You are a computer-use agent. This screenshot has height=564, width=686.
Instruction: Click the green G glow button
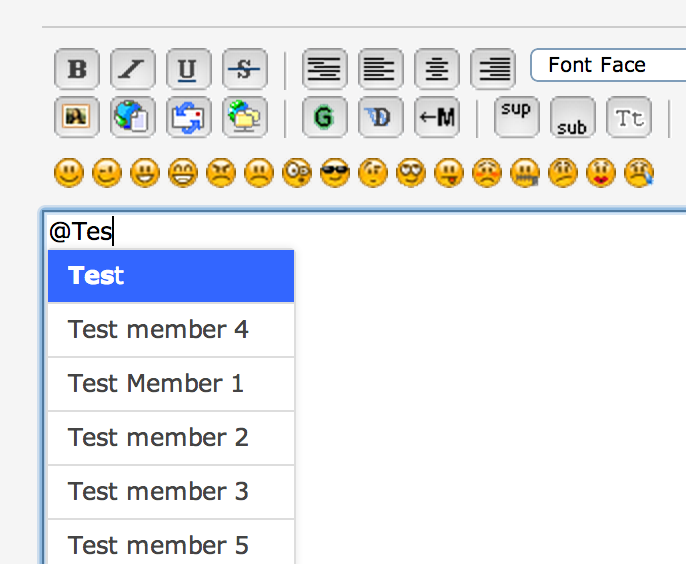tap(325, 117)
